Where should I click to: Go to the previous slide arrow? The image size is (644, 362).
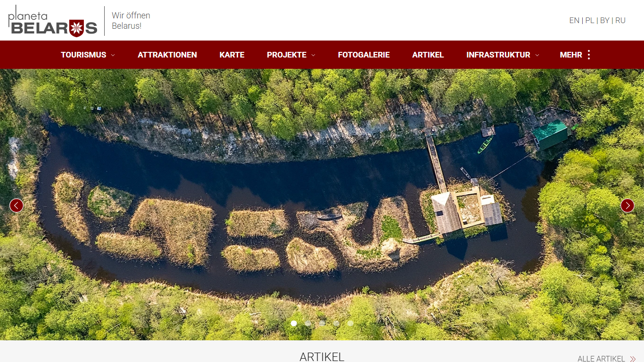[x=17, y=206]
